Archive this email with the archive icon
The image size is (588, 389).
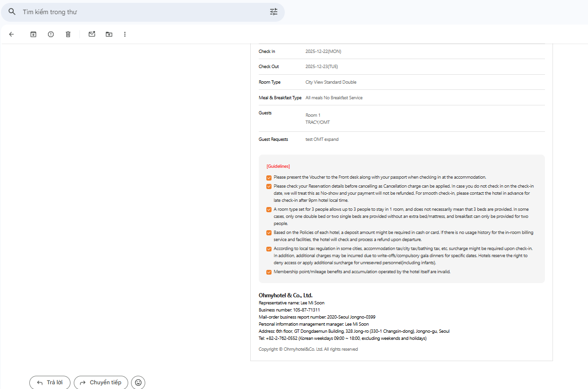pos(33,34)
